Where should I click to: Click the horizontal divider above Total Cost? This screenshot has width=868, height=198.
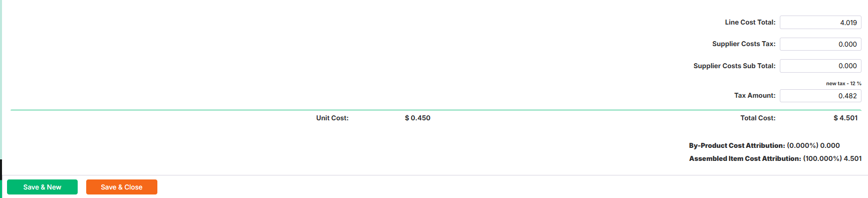[436, 110]
